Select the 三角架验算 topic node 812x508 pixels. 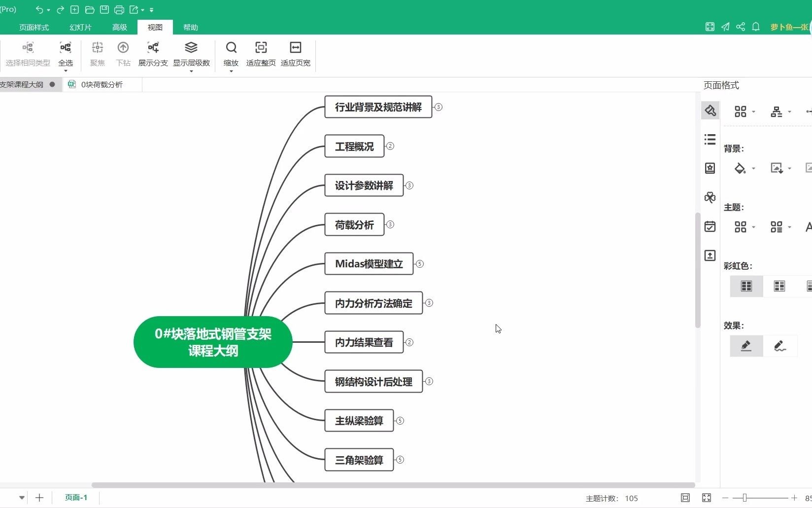click(x=359, y=460)
